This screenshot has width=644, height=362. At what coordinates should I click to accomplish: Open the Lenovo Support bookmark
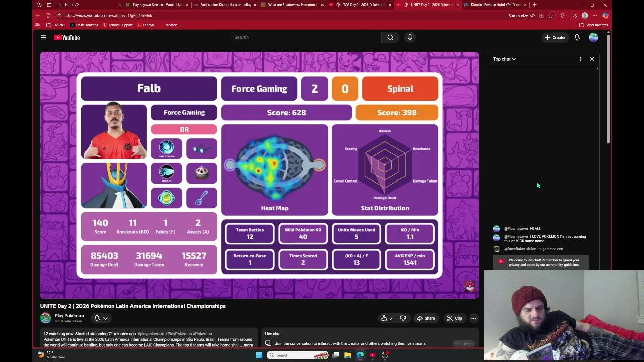click(118, 25)
